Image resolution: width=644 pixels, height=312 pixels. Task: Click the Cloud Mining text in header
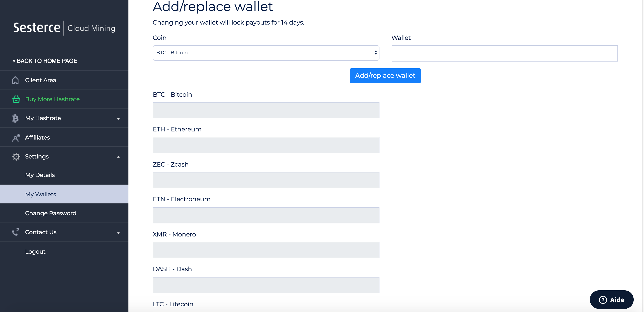pyautogui.click(x=91, y=28)
